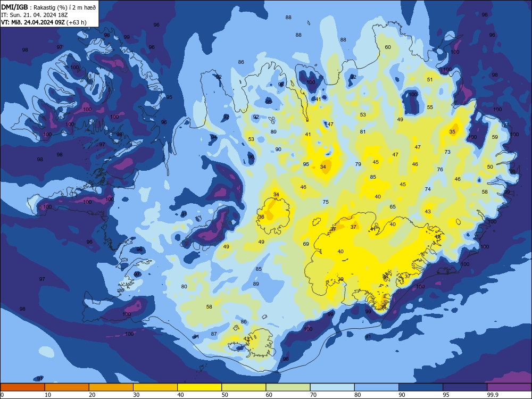The image size is (532, 399).
Task: Click the light blue 80–90 legend swatch
Action: click(x=377, y=387)
